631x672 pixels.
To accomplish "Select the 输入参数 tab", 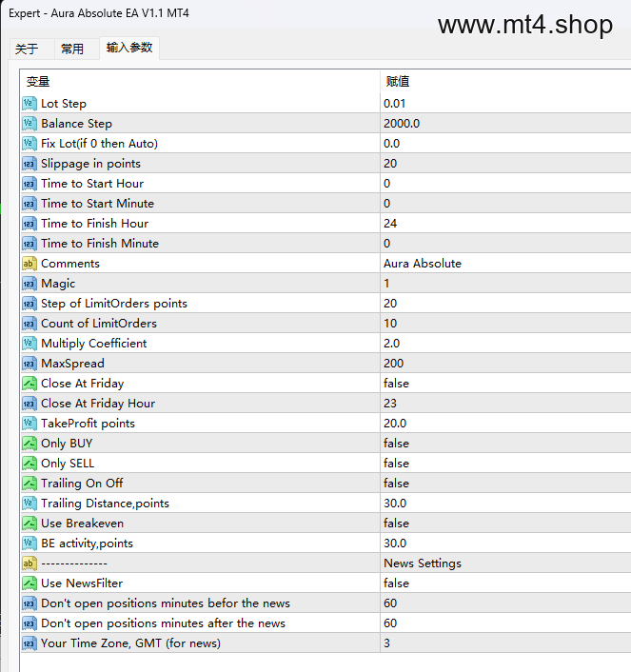I will tap(129, 48).
